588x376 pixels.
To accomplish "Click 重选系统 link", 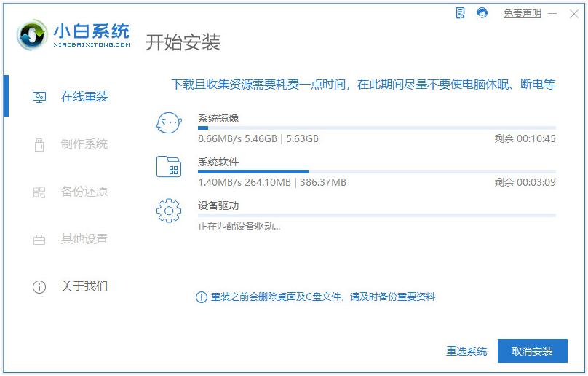I will pos(466,351).
